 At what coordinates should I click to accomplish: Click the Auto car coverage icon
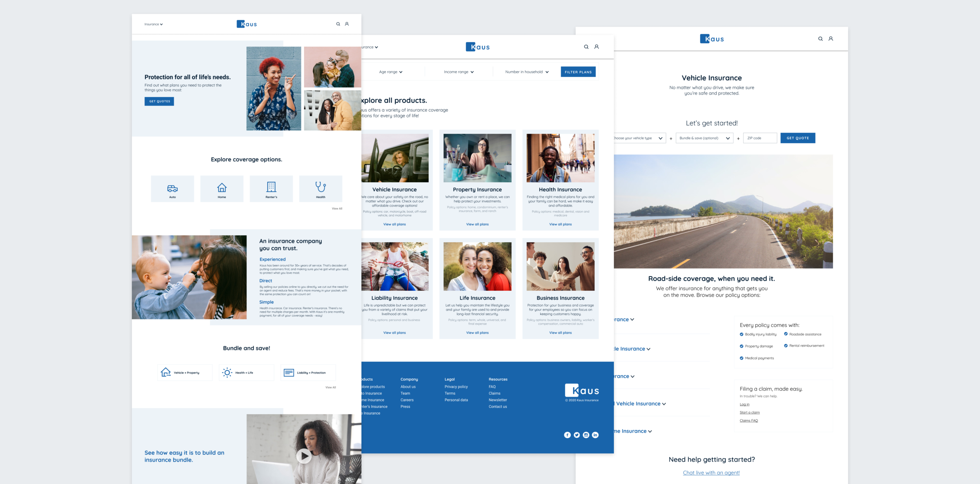coord(172,189)
